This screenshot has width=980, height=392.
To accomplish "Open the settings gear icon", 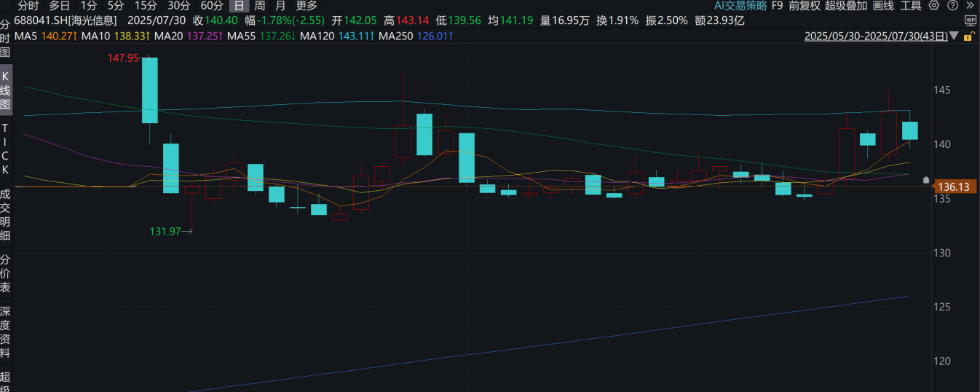I will 934,6.
